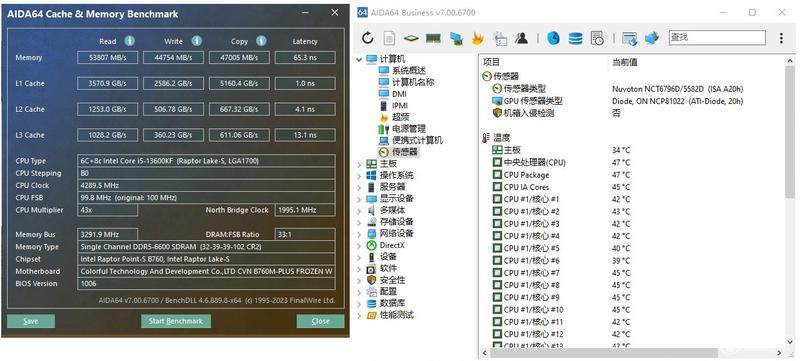
Task: Click the Memory Latency value 65.3 ns
Action: [305, 58]
